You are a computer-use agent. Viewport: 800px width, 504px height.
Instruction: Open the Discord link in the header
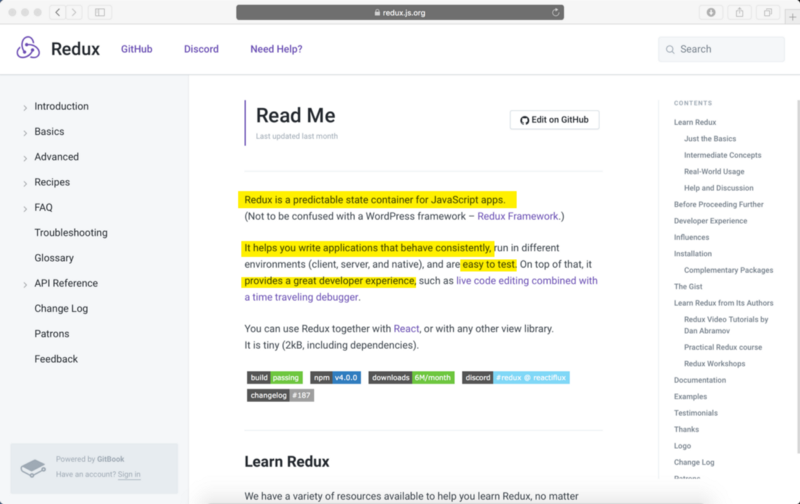(201, 49)
